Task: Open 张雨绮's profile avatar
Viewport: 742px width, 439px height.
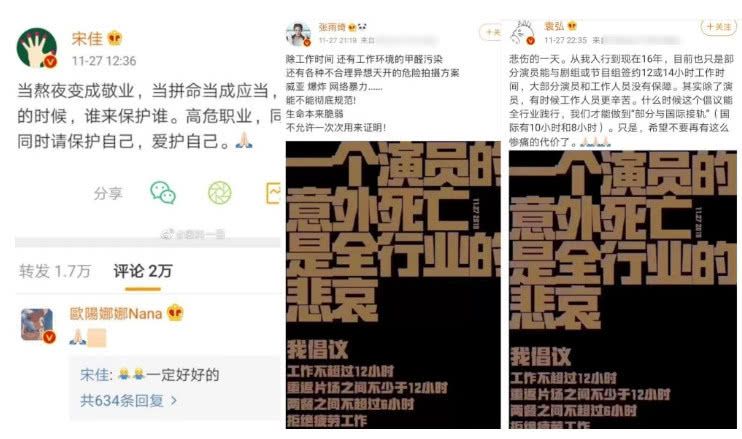Action: [x=299, y=34]
